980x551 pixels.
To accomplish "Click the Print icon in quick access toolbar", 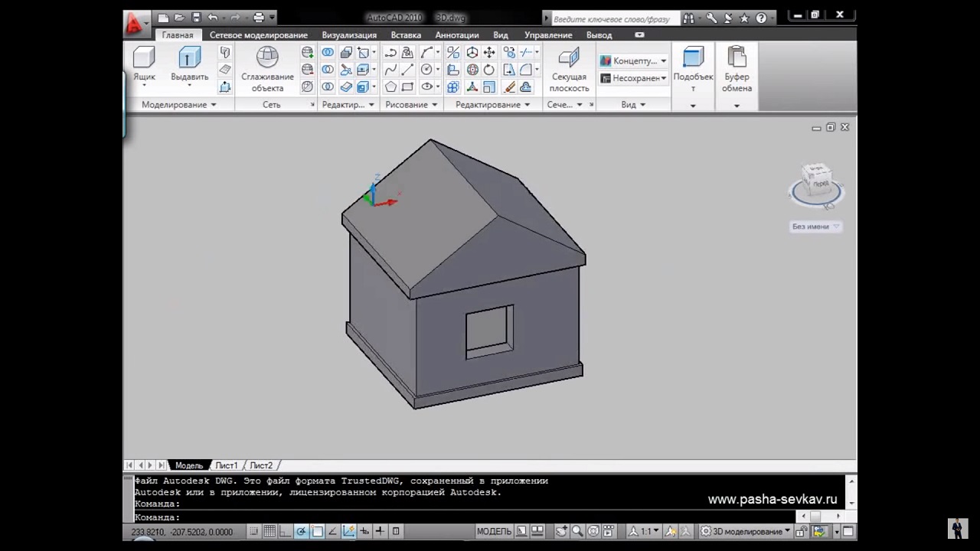I will coord(259,18).
